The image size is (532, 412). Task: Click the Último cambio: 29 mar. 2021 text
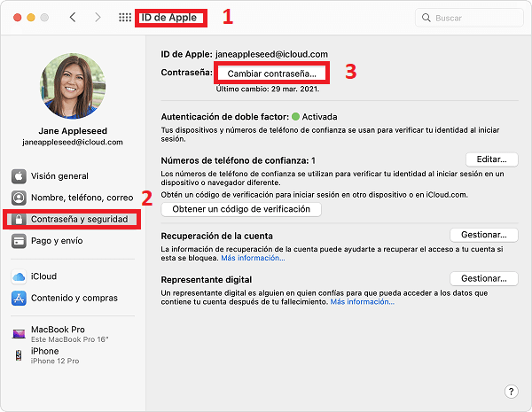tap(268, 89)
